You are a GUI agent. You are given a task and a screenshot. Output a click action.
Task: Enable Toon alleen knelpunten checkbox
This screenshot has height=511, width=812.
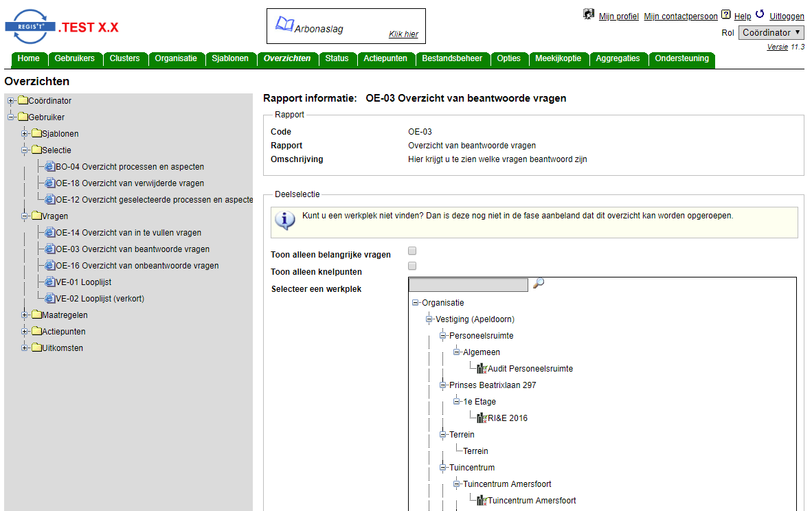[412, 266]
